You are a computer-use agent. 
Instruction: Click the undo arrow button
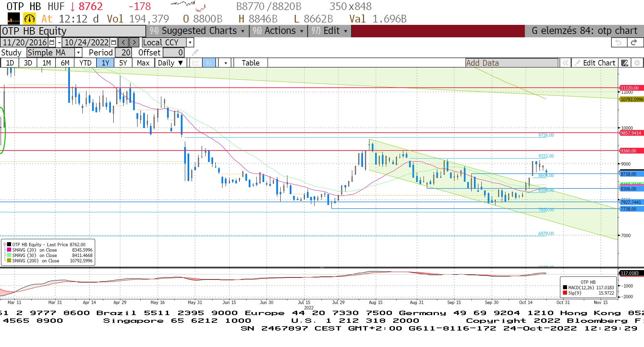pyautogui.click(x=618, y=42)
